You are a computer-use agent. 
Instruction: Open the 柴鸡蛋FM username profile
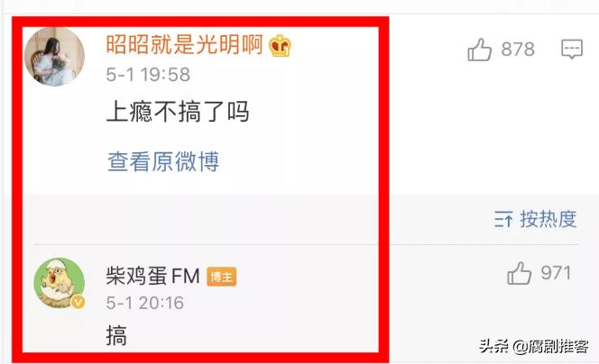152,276
